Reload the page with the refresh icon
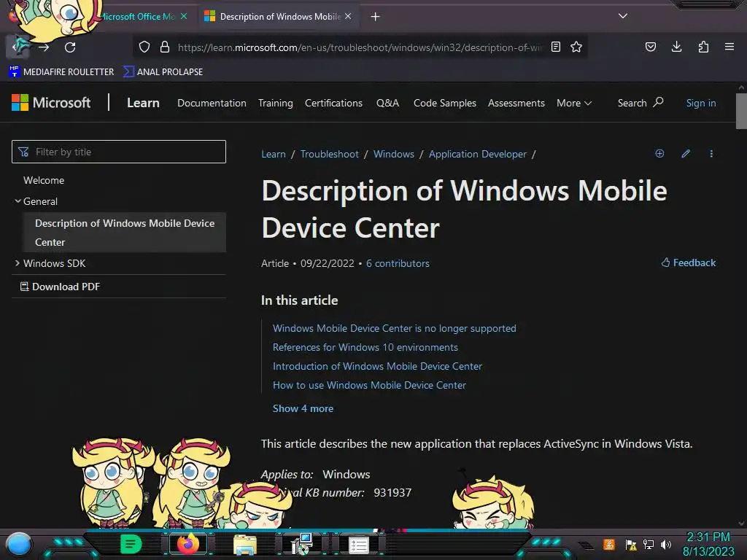 coord(70,47)
